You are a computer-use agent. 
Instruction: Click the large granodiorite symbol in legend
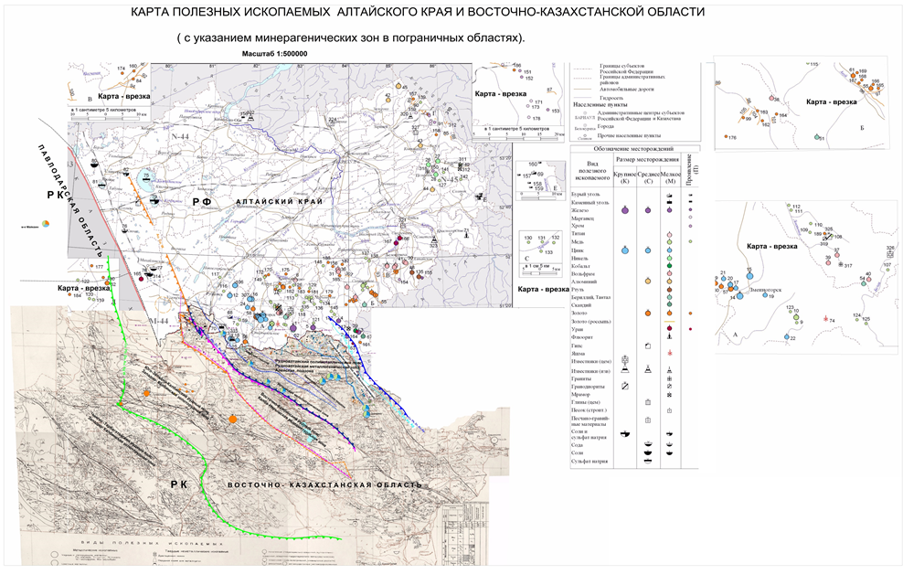pos(625,386)
